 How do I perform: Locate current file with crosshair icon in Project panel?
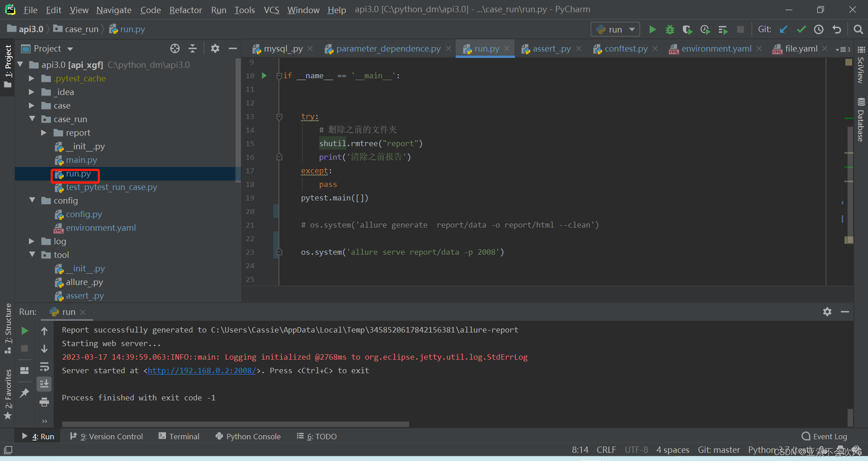(175, 48)
